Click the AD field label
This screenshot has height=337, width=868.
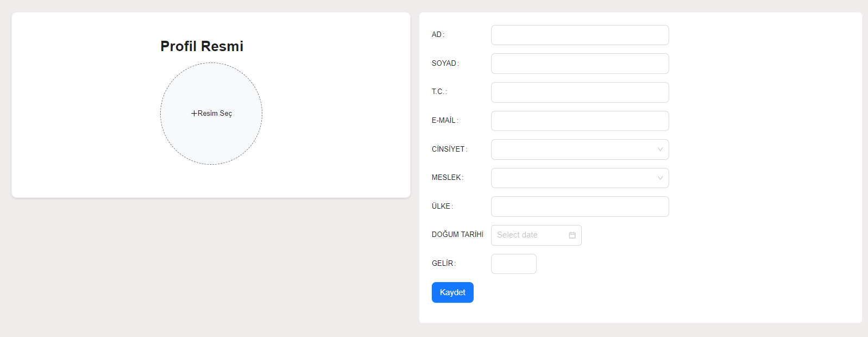click(x=437, y=35)
